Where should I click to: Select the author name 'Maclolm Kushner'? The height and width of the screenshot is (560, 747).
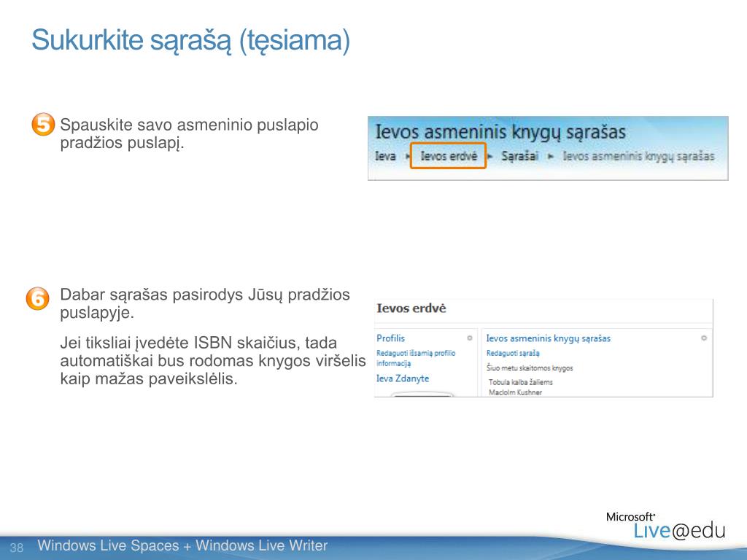[x=516, y=392]
